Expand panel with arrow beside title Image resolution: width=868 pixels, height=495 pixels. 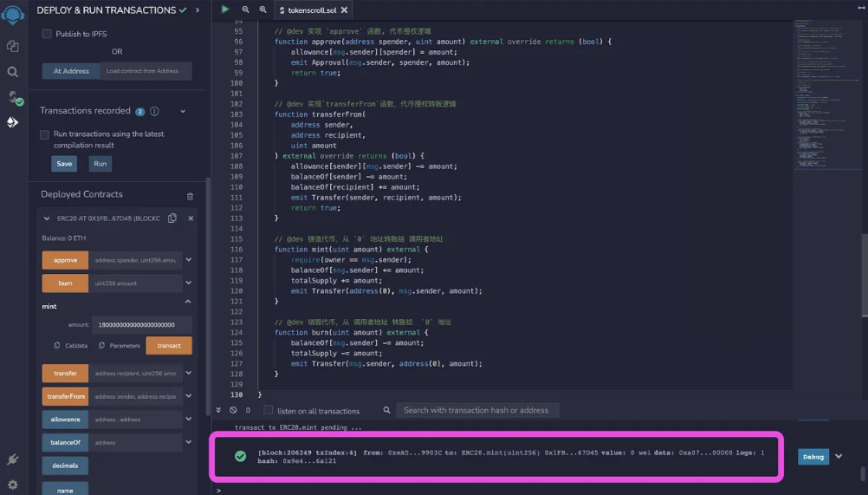pos(197,10)
